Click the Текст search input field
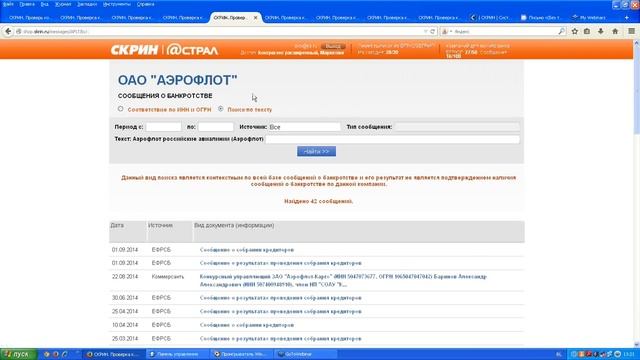The width and height of the screenshot is (640, 360). pyautogui.click(x=392, y=139)
